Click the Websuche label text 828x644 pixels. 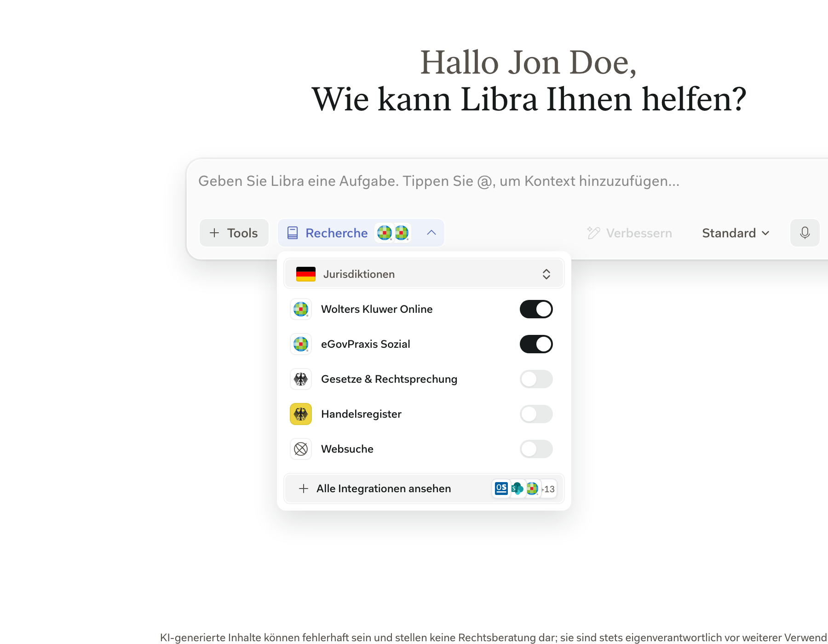click(347, 449)
